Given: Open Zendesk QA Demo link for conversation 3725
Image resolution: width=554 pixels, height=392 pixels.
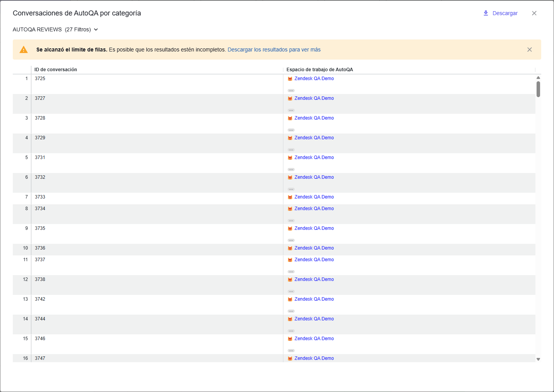Looking at the screenshot, I should pyautogui.click(x=314, y=79).
